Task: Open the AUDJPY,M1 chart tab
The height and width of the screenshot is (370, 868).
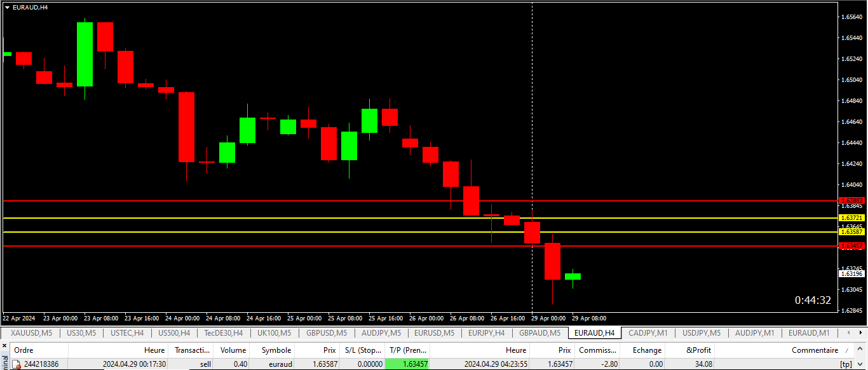Action: point(754,332)
